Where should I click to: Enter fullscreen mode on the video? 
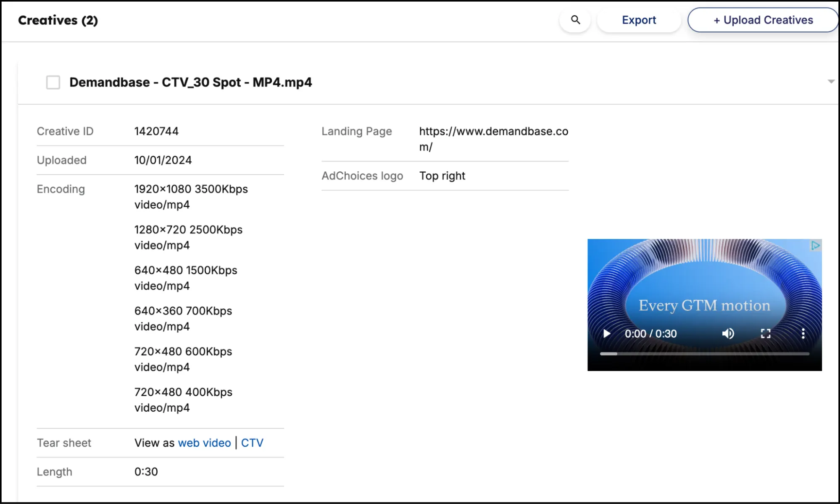pos(766,333)
